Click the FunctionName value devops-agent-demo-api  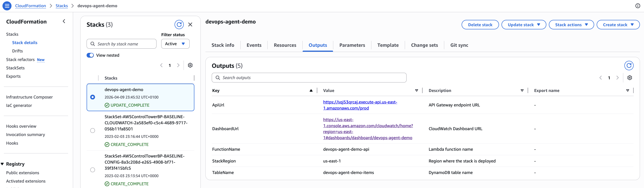coord(346,149)
